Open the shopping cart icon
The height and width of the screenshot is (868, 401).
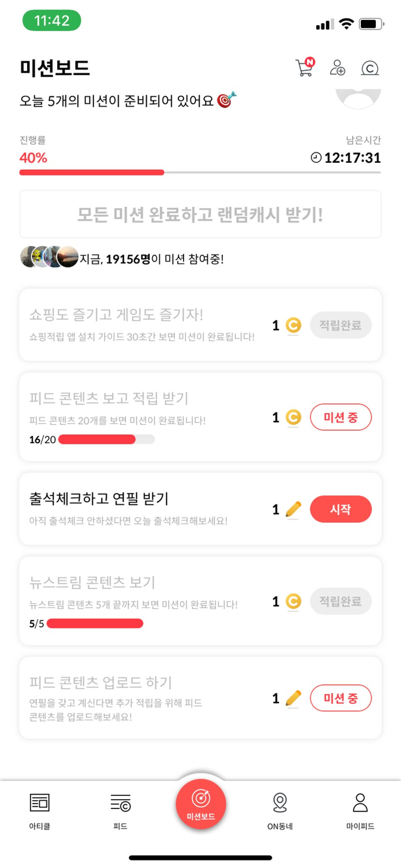[x=304, y=68]
